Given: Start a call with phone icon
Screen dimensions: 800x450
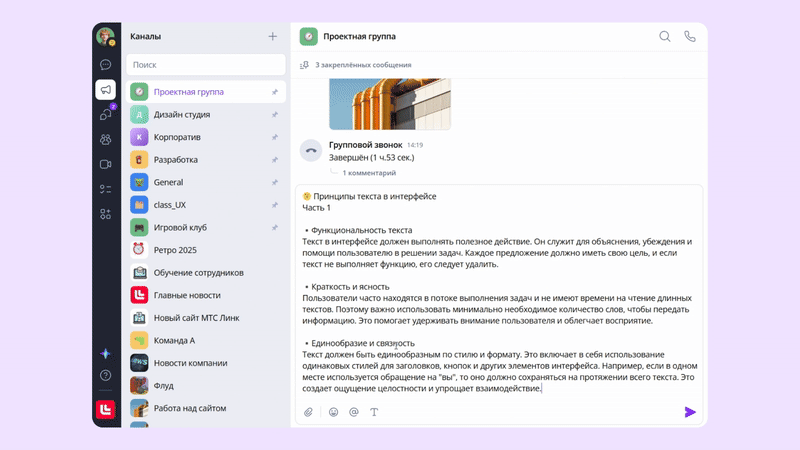Looking at the screenshot, I should [x=689, y=37].
